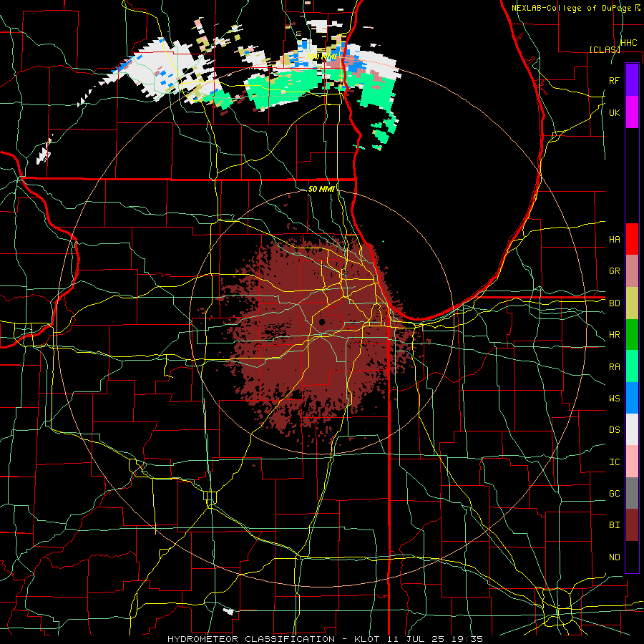Click the BI legend label

pyautogui.click(x=614, y=525)
